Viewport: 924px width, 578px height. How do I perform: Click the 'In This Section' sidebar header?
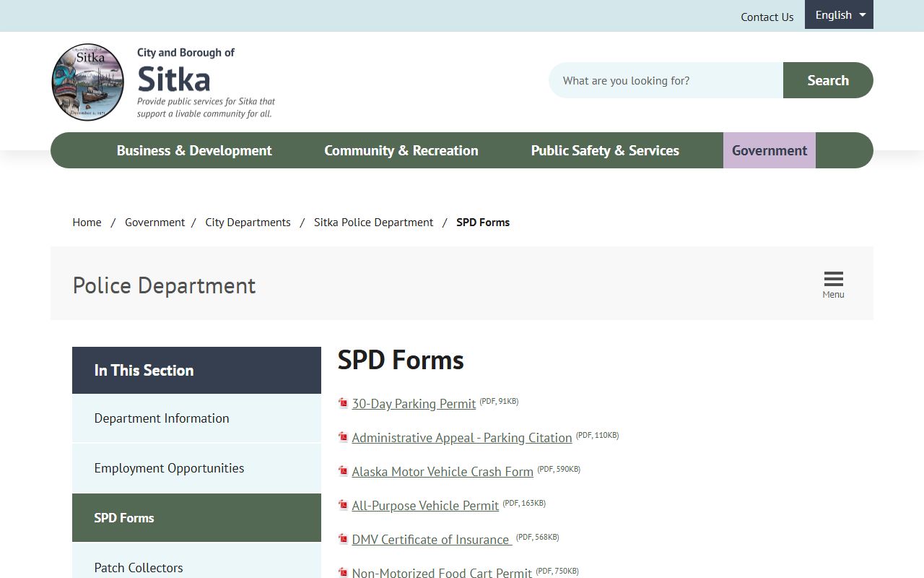tap(196, 370)
